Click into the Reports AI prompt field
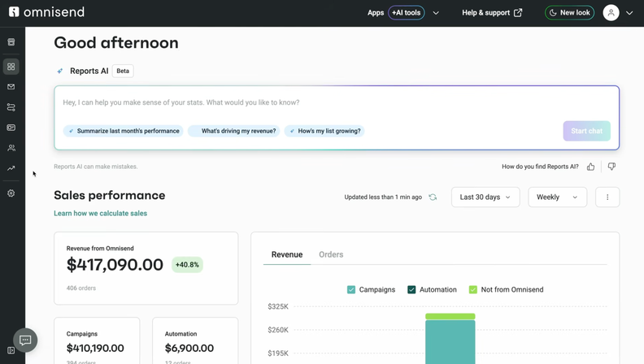This screenshot has height=364, width=644. [337, 102]
